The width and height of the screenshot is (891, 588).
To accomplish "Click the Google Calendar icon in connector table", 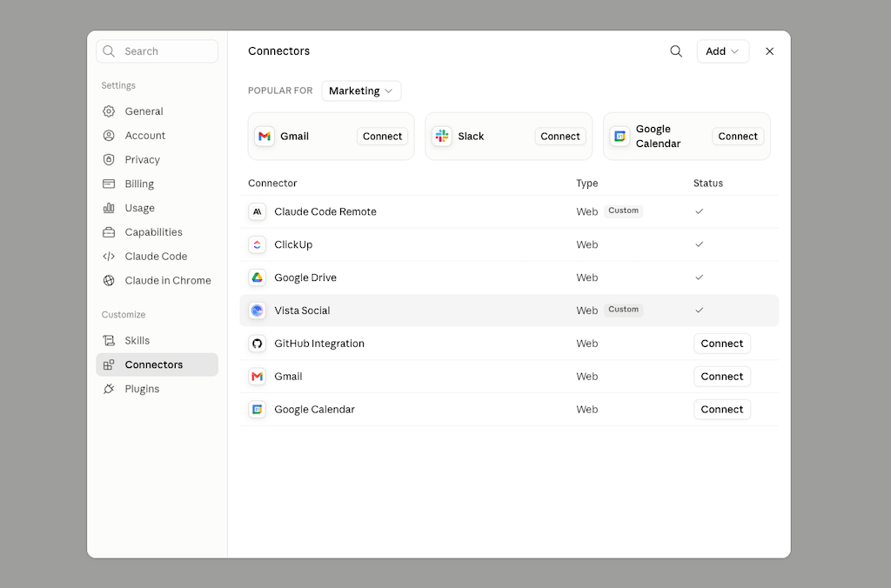I will (x=257, y=410).
